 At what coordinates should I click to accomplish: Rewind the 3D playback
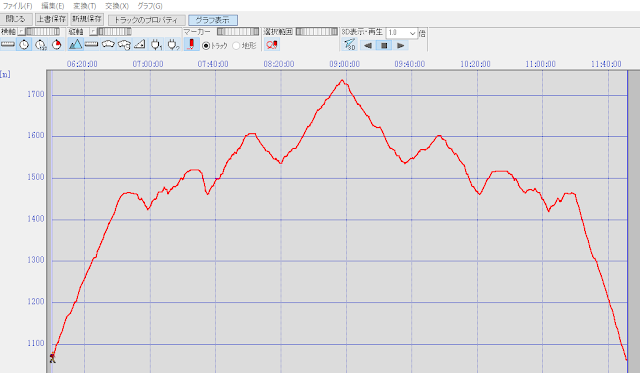368,45
